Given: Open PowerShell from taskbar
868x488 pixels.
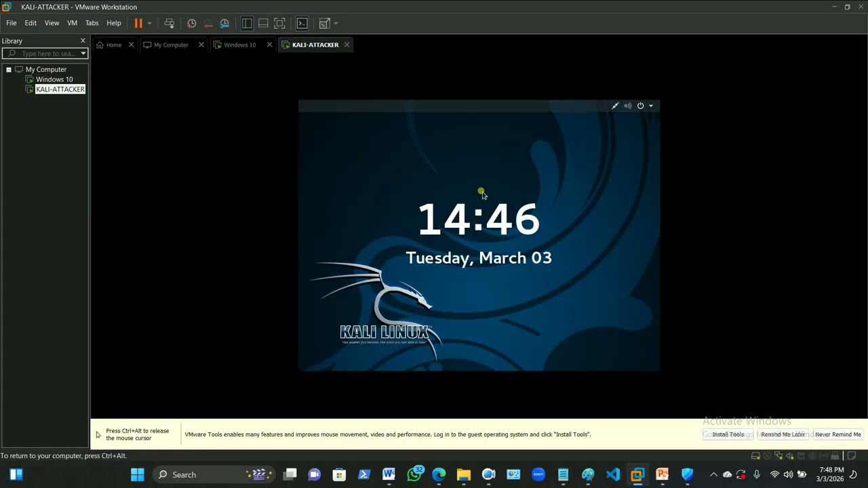Looking at the screenshot, I should [x=364, y=474].
